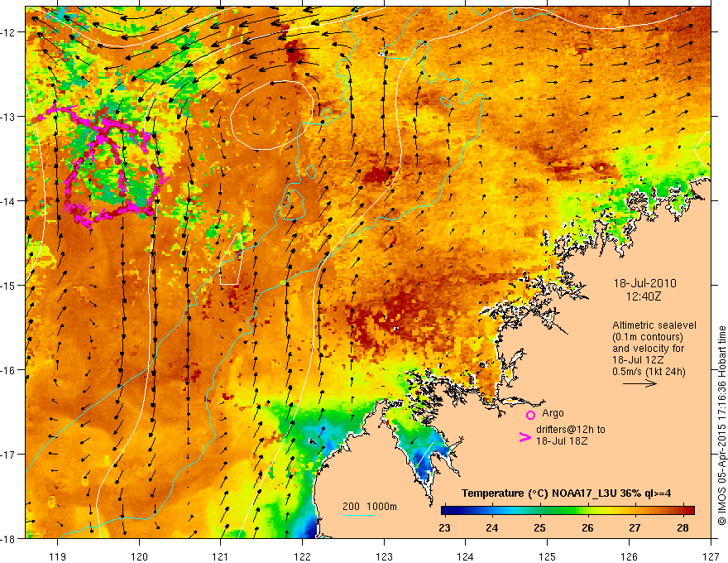Click longitude axis label 125
This screenshot has width=728, height=563.
[x=547, y=556]
